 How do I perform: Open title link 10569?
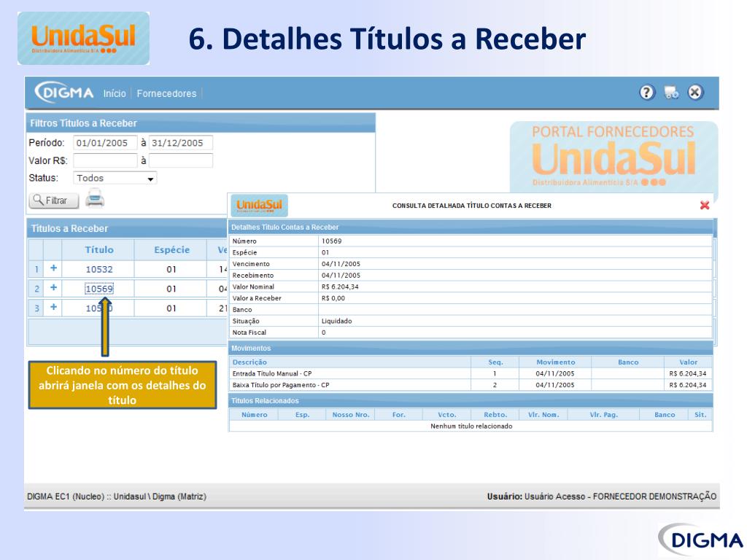(x=99, y=289)
